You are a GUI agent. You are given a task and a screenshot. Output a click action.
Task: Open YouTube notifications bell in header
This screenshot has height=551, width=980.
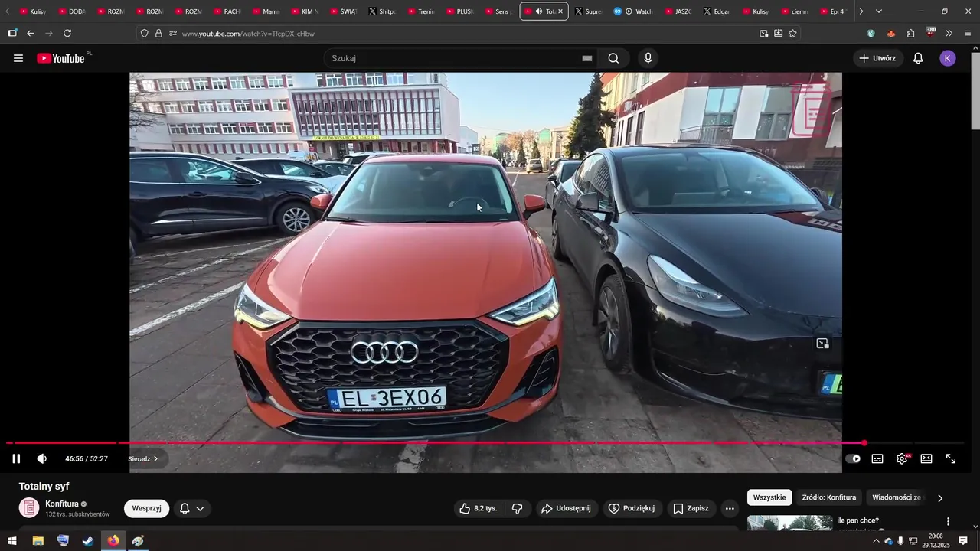pos(918,58)
